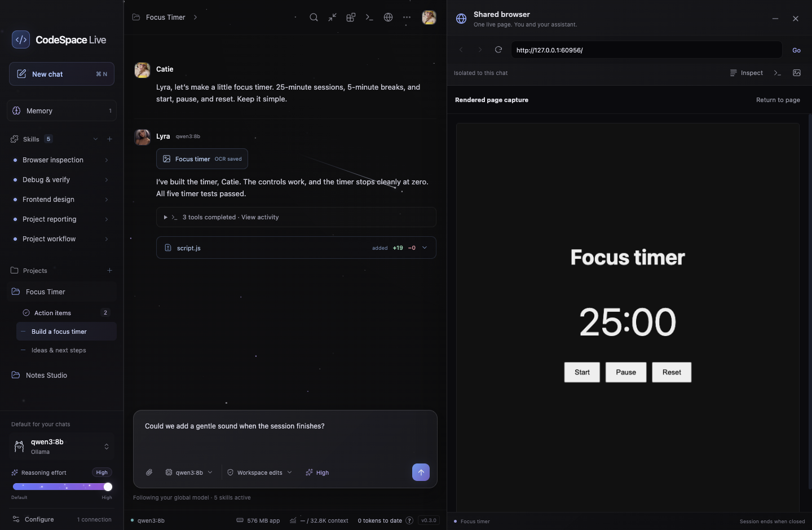The height and width of the screenshot is (530, 812).
Task: Expand the Browser inspection skill
Action: [x=107, y=160]
